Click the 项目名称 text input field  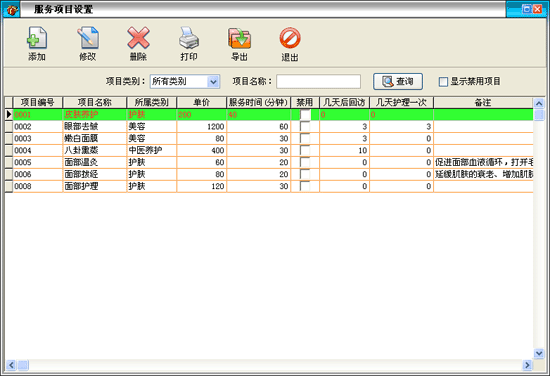pos(318,82)
